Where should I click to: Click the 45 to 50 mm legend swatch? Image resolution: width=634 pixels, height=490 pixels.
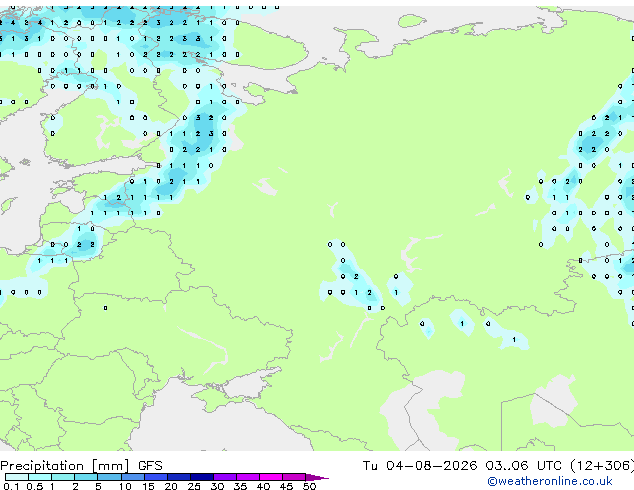pyautogui.click(x=294, y=477)
